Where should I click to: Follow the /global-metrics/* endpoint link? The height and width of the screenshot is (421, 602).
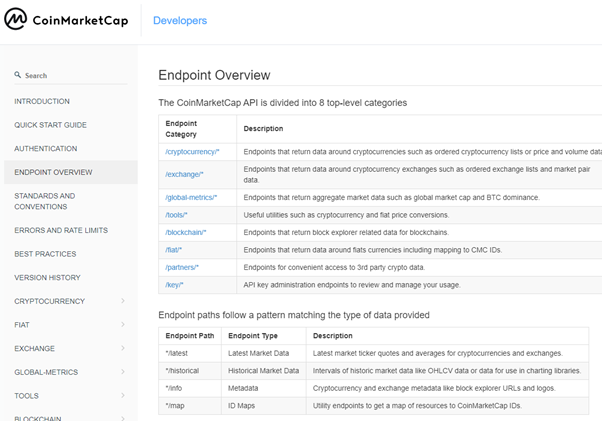(x=191, y=198)
